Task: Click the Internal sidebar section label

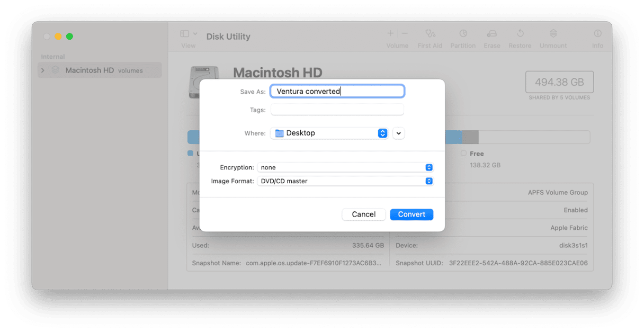Action: 53,57
